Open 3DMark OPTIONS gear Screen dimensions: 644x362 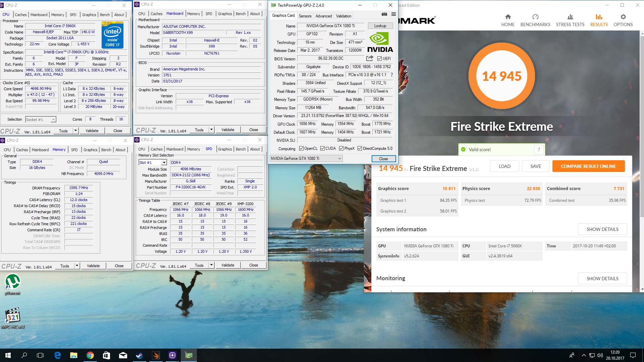623,20
